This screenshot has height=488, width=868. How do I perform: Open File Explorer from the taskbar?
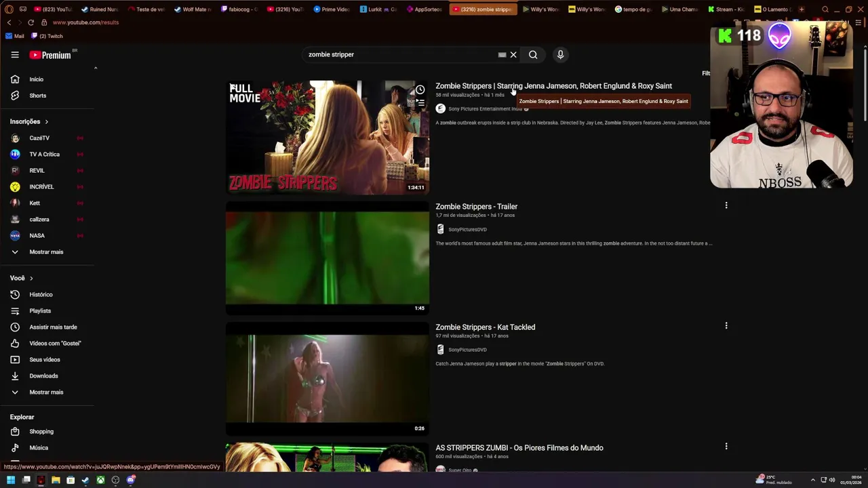(x=56, y=481)
